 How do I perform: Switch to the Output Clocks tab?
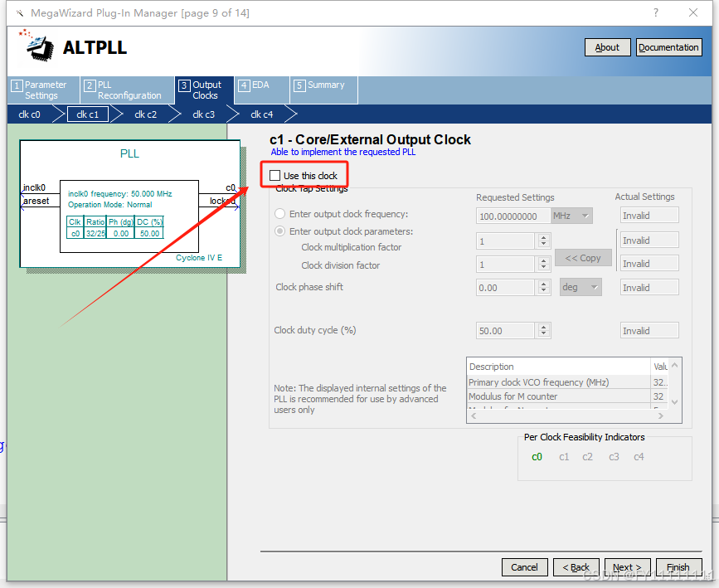[x=205, y=90]
